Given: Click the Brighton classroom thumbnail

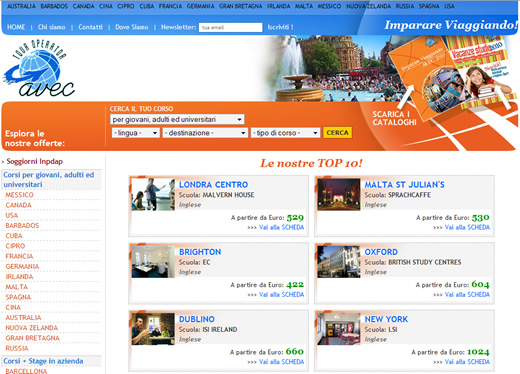Looking at the screenshot, I should [153, 262].
